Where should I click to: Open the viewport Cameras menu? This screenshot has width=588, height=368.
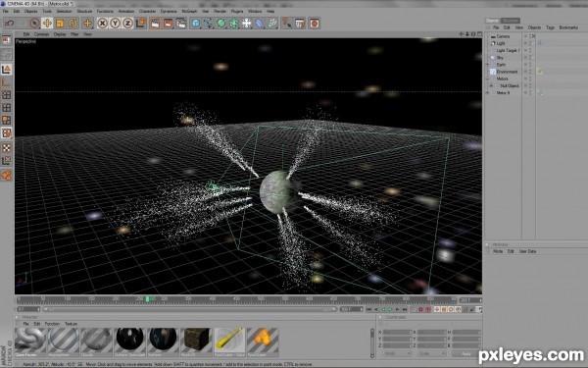41,34
